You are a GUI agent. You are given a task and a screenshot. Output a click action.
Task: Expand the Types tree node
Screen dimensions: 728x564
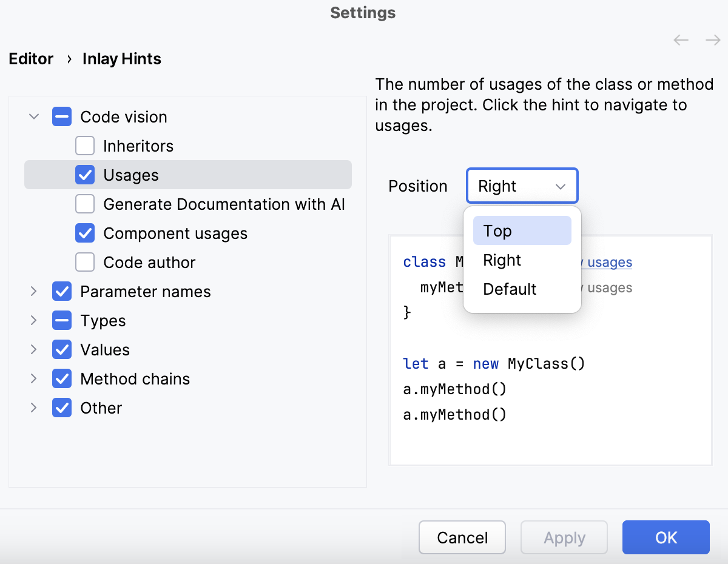click(x=34, y=320)
